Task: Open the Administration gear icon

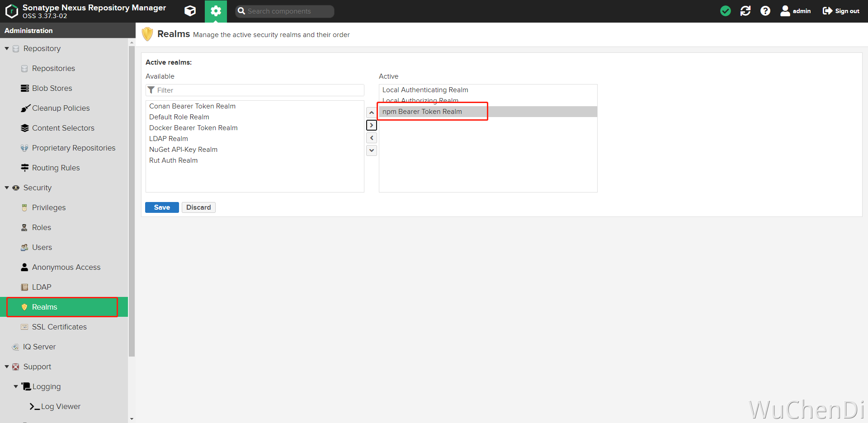Action: click(x=216, y=11)
